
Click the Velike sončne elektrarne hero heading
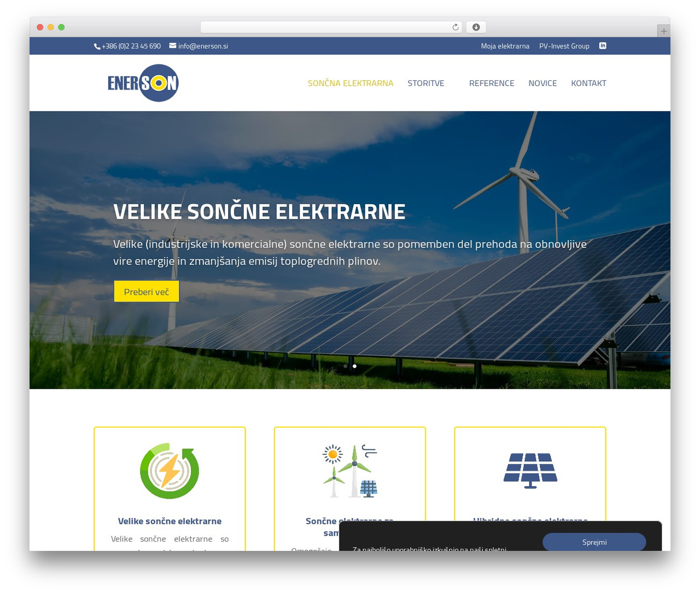(259, 211)
